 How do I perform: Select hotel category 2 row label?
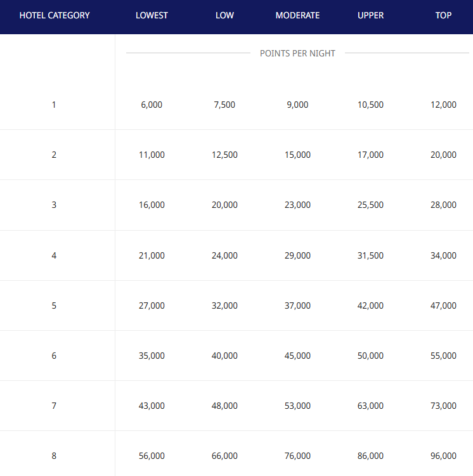(x=54, y=155)
